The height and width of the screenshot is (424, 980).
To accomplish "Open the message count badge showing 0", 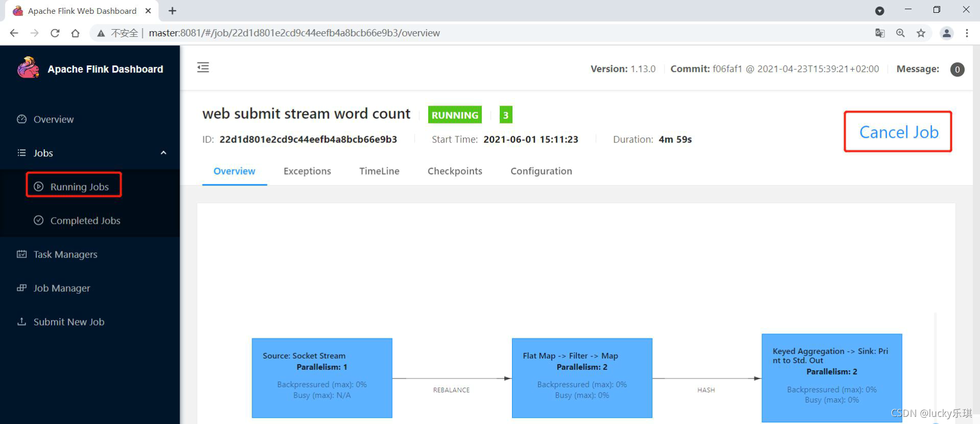I will pyautogui.click(x=957, y=69).
